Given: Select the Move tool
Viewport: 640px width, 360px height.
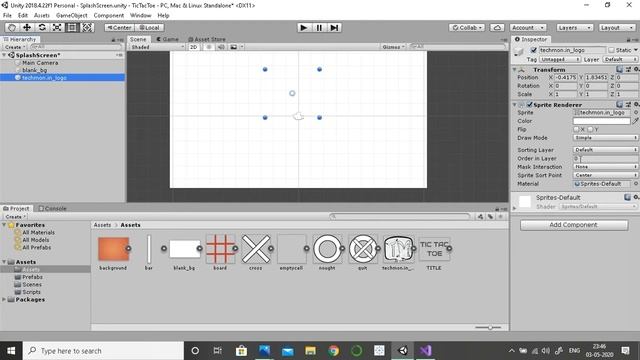Looking at the screenshot, I should coord(27,27).
